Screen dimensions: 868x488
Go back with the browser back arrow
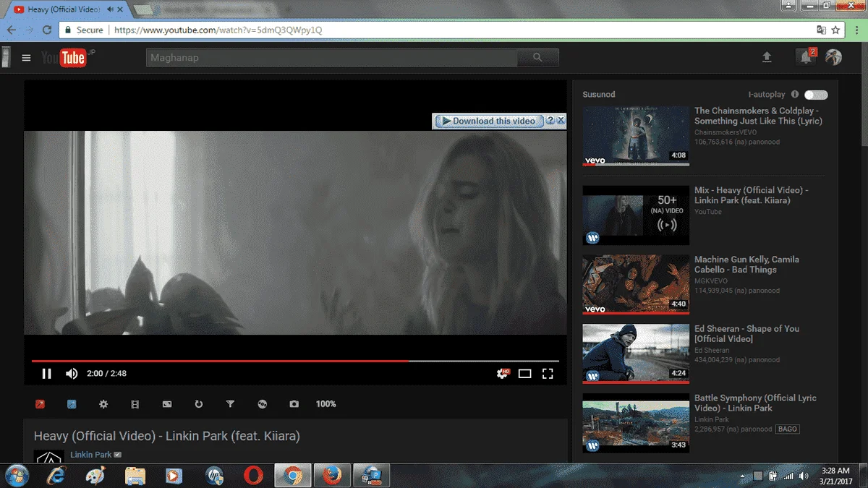(x=12, y=30)
